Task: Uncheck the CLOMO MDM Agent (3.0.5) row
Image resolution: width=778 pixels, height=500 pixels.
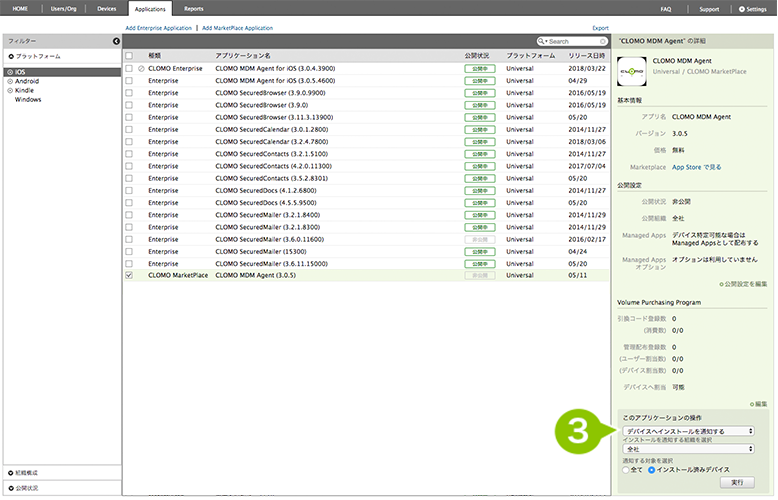Action: (x=129, y=275)
